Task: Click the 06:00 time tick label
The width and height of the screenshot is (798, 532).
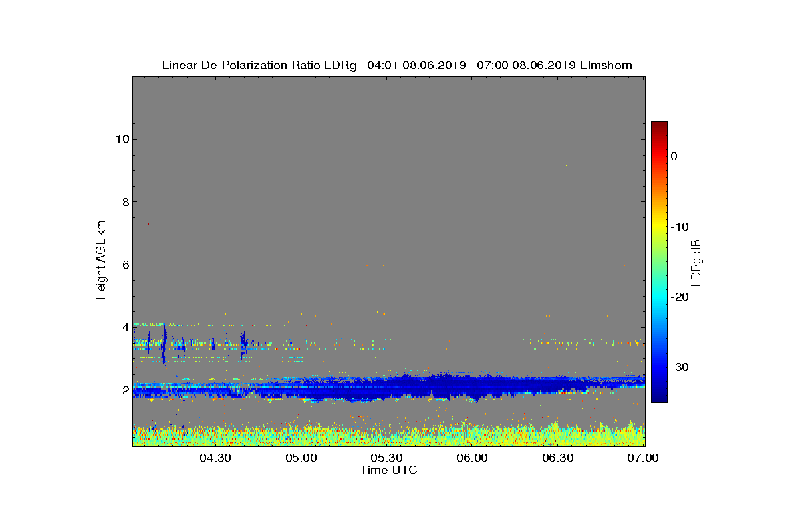Action: (473, 458)
